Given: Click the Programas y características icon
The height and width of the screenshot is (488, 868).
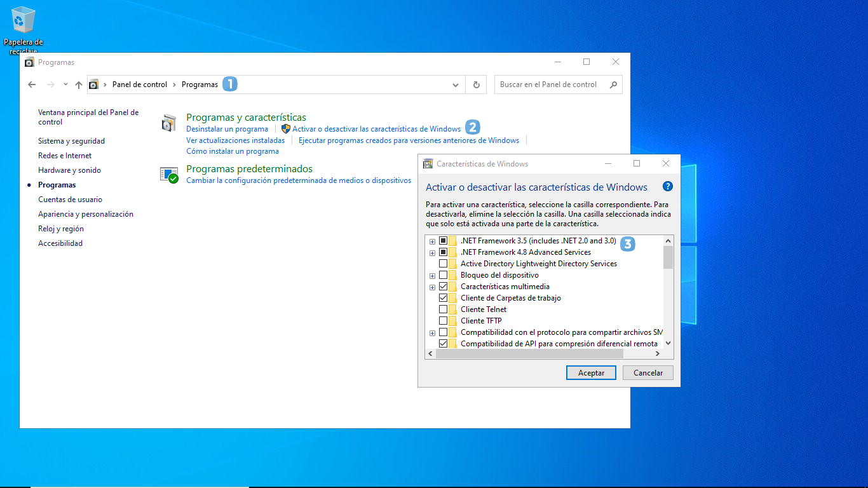Looking at the screenshot, I should click(x=168, y=123).
